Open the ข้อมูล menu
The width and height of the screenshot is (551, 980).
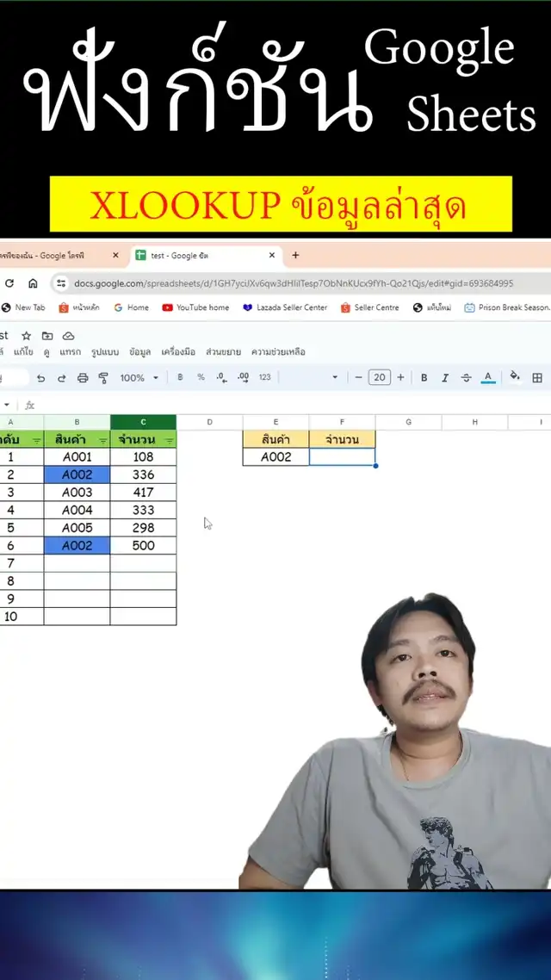[139, 352]
